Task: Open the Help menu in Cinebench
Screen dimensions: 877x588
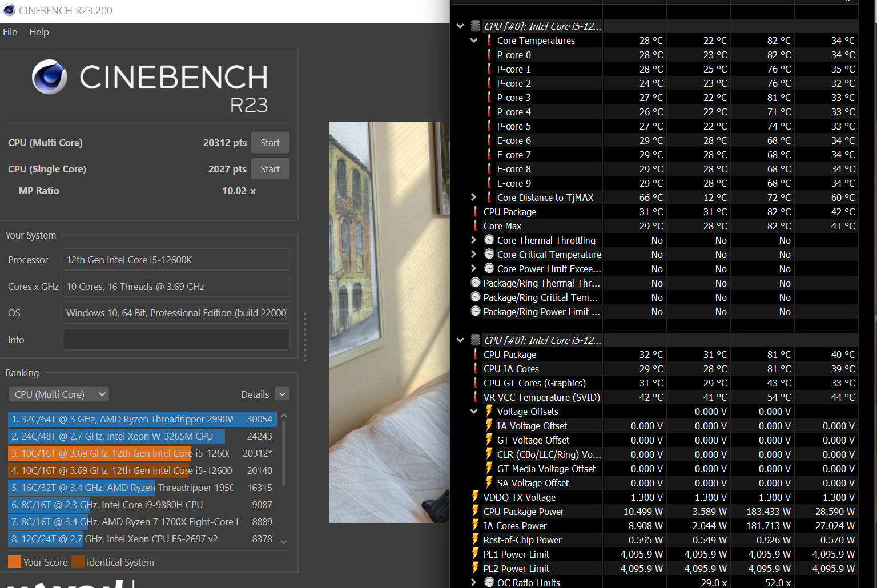Action: coord(39,32)
